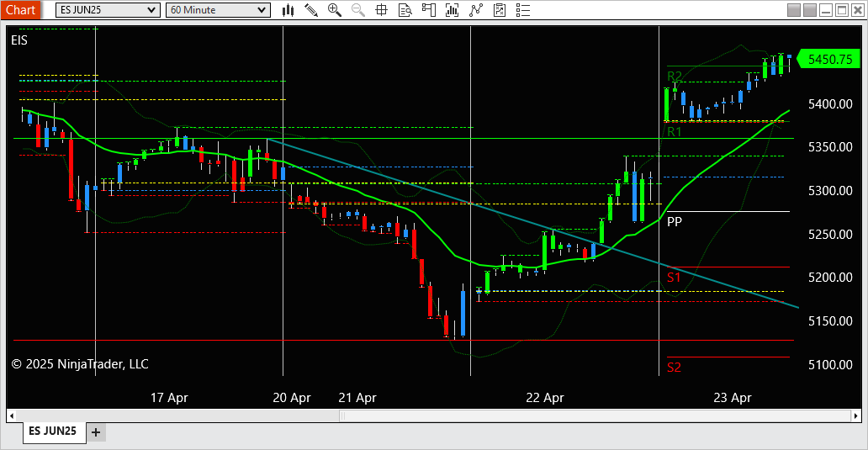Click the orange Chart menu button
Viewport: 868px width, 450px height.
pos(20,10)
